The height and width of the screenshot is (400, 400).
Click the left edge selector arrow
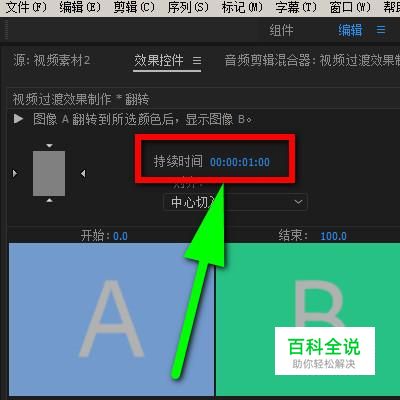point(15,173)
